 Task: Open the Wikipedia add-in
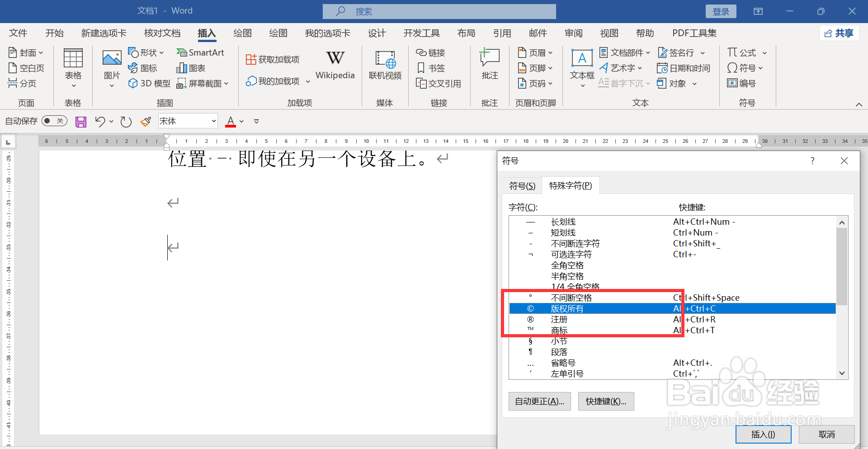pos(335,65)
